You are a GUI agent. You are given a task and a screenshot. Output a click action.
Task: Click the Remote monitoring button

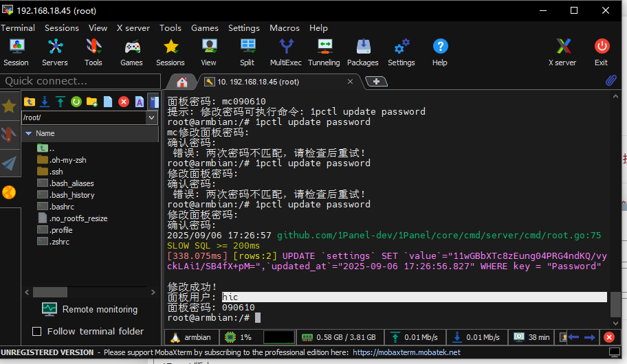point(89,309)
